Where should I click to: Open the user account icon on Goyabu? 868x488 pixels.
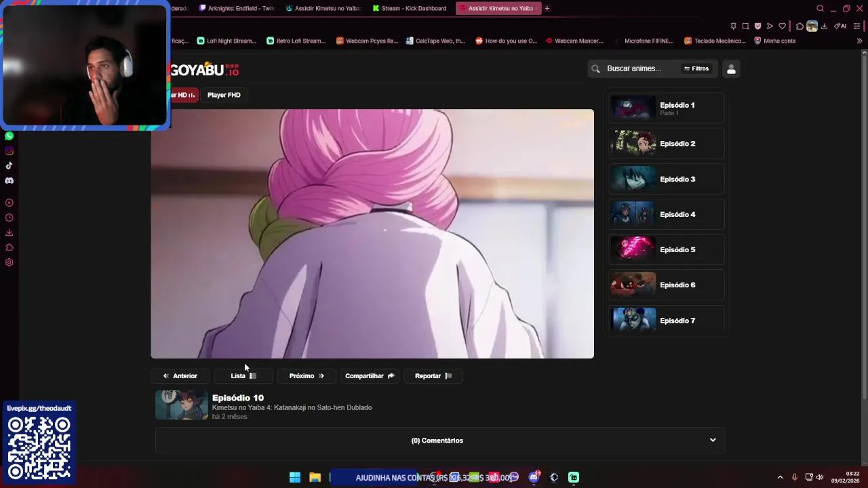pyautogui.click(x=731, y=68)
